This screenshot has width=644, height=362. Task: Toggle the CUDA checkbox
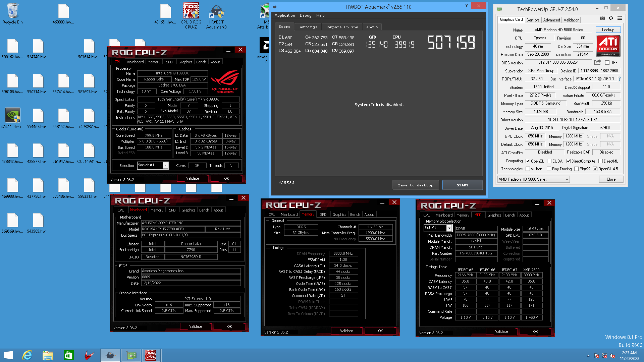click(549, 161)
